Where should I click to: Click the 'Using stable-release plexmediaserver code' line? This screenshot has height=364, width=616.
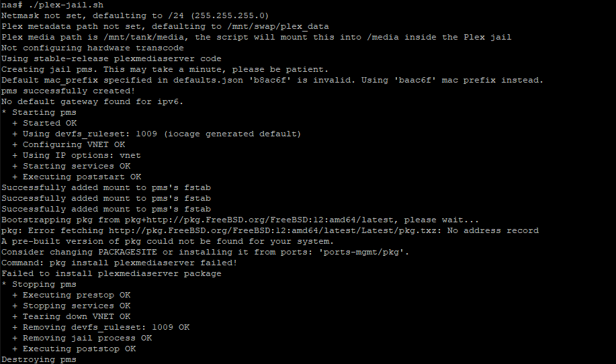(x=112, y=58)
